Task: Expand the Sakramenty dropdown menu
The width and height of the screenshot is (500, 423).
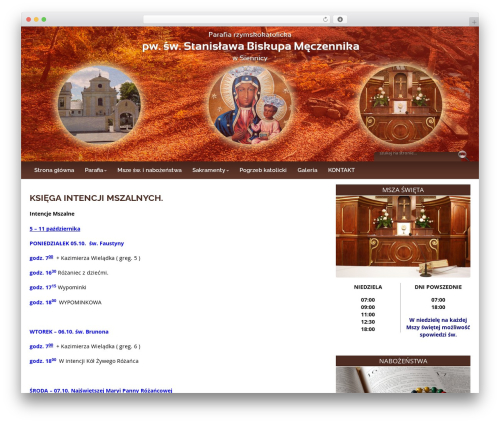Action: pos(210,170)
